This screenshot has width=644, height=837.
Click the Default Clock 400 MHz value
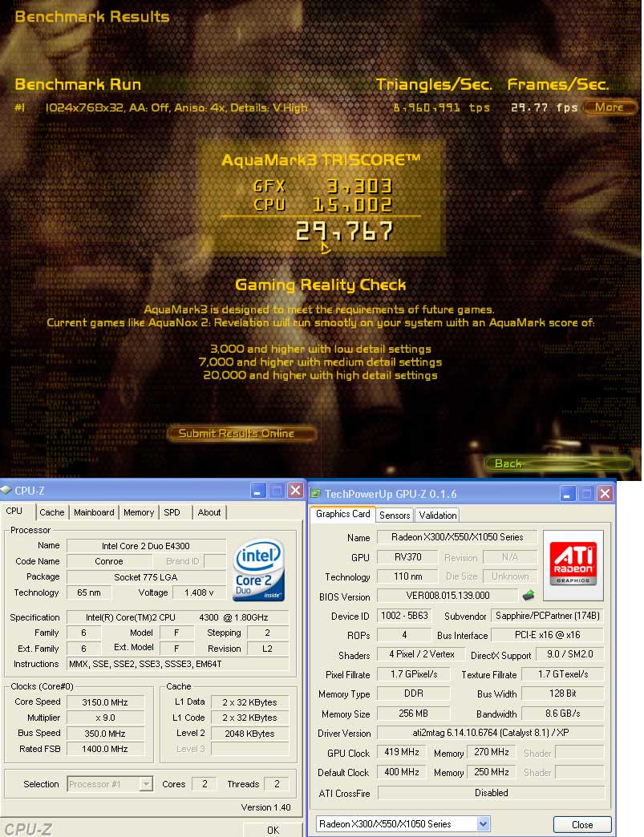(402, 772)
